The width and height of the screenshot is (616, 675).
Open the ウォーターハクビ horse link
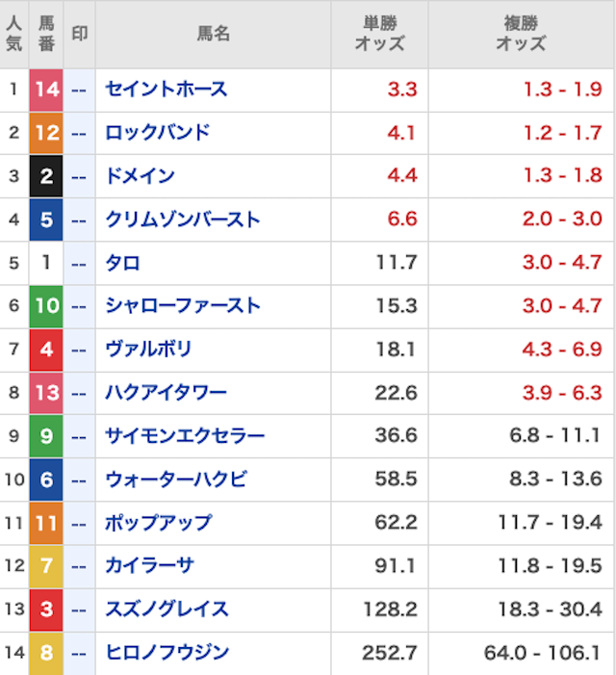coord(176,480)
